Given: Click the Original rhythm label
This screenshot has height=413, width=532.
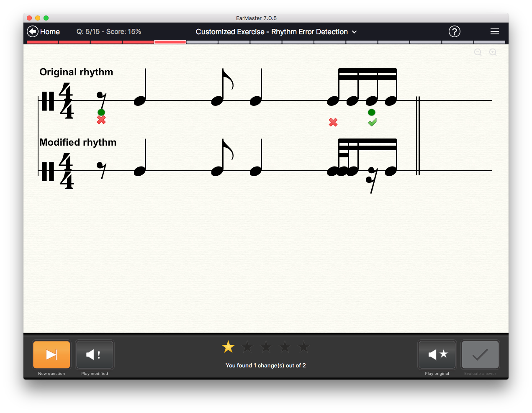Looking at the screenshot, I should 76,72.
